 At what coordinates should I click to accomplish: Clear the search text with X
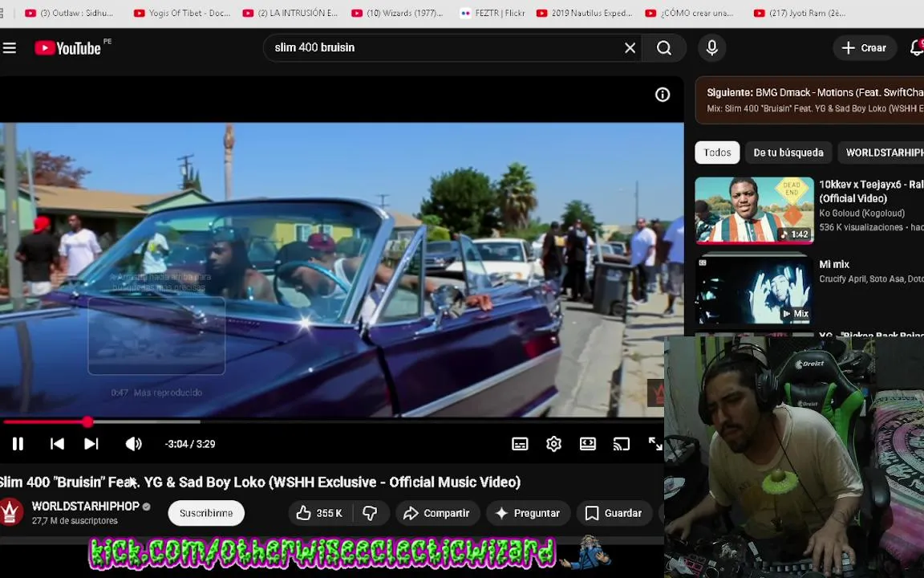coord(630,48)
